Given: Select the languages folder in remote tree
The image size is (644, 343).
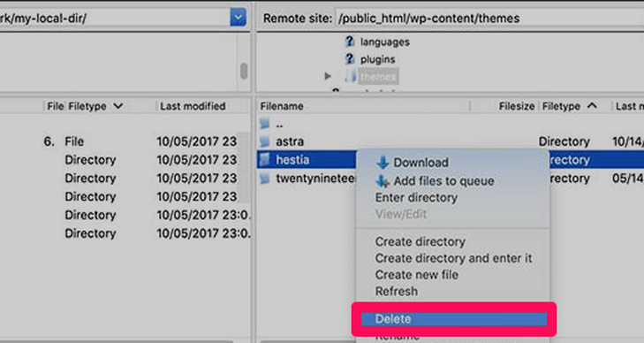Looking at the screenshot, I should click(385, 42).
